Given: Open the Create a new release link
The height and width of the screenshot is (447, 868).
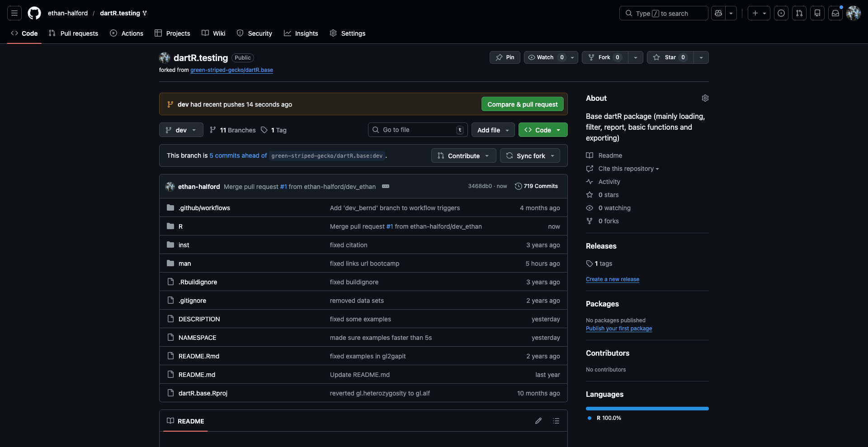Looking at the screenshot, I should point(612,279).
